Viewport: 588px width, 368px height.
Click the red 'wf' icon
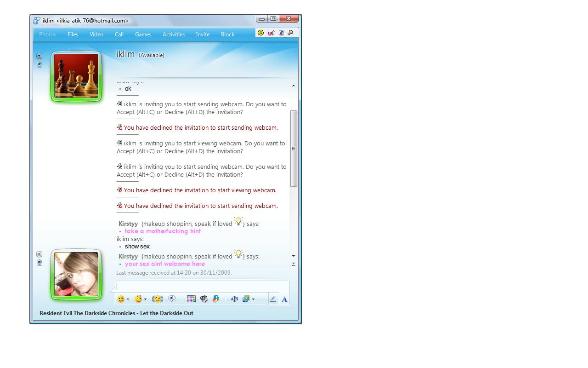click(x=271, y=33)
